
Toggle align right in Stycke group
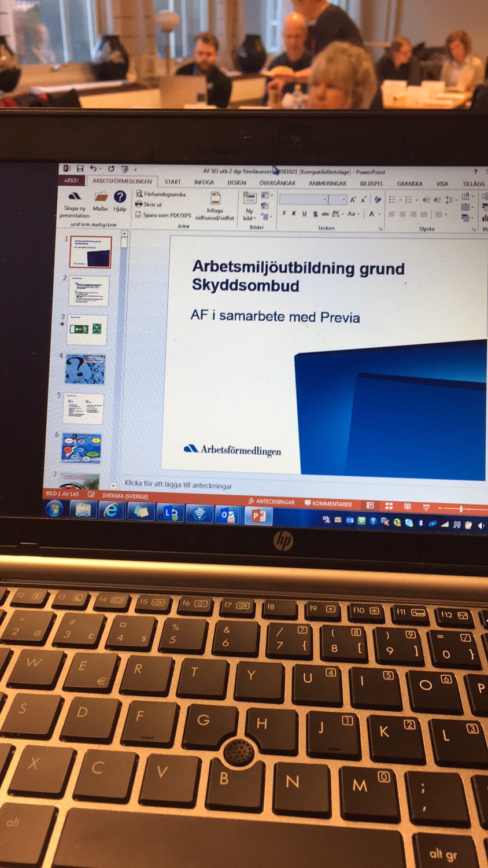pyautogui.click(x=413, y=214)
